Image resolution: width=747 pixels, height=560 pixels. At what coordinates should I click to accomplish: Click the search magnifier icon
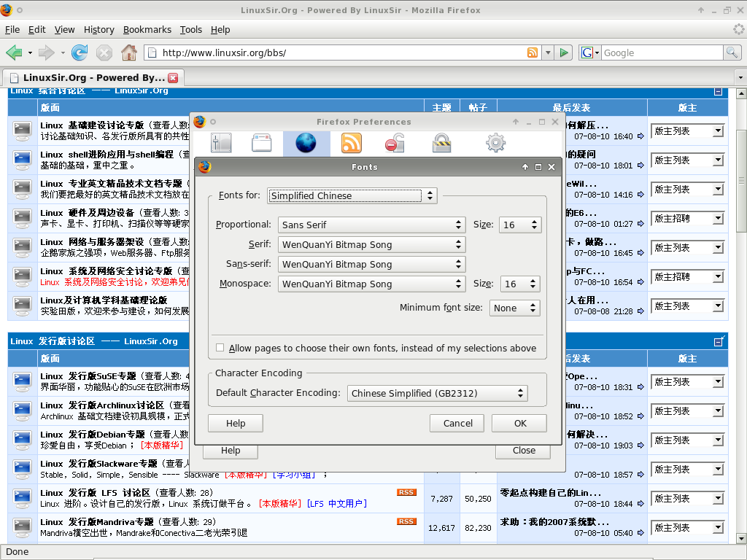click(732, 52)
